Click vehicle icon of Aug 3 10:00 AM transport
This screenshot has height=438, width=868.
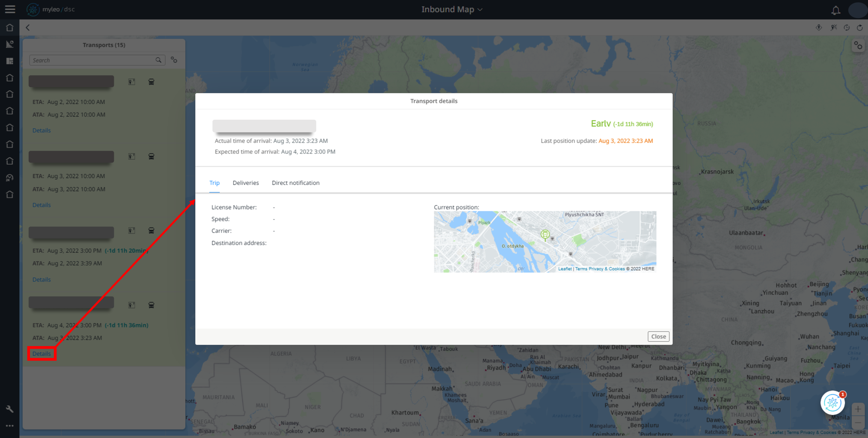(151, 157)
